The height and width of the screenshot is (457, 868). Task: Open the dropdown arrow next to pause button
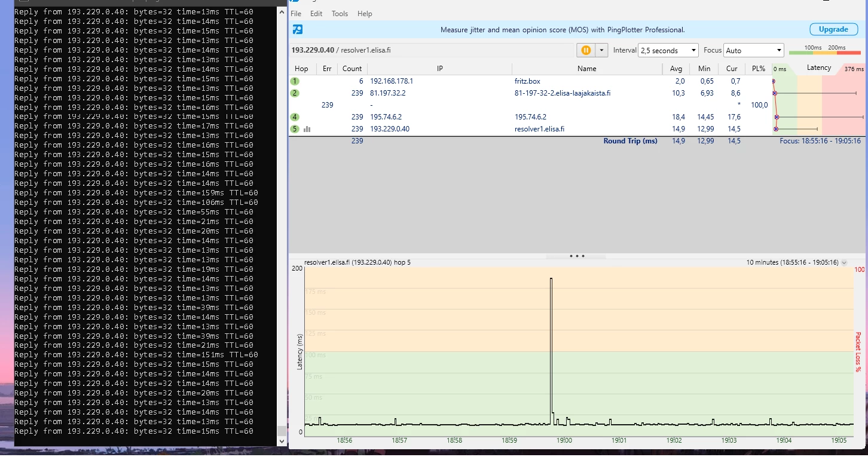pyautogui.click(x=601, y=51)
